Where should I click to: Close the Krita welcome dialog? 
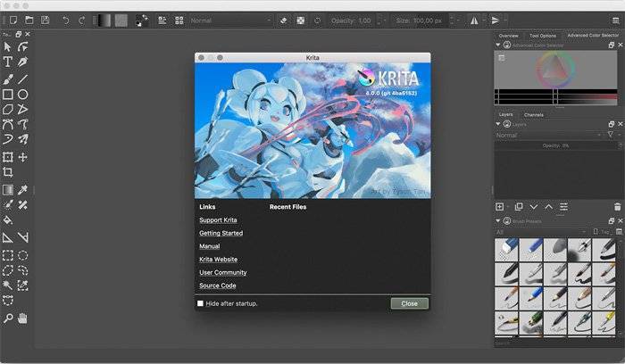[x=409, y=303]
